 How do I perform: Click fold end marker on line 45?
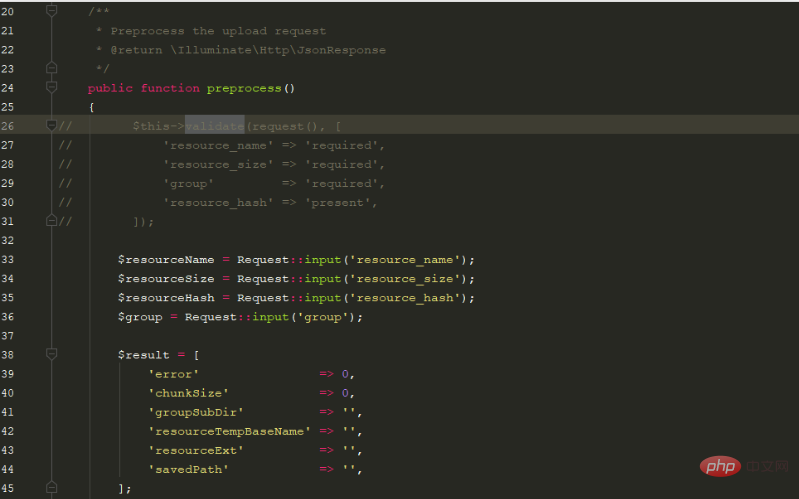coord(52,488)
